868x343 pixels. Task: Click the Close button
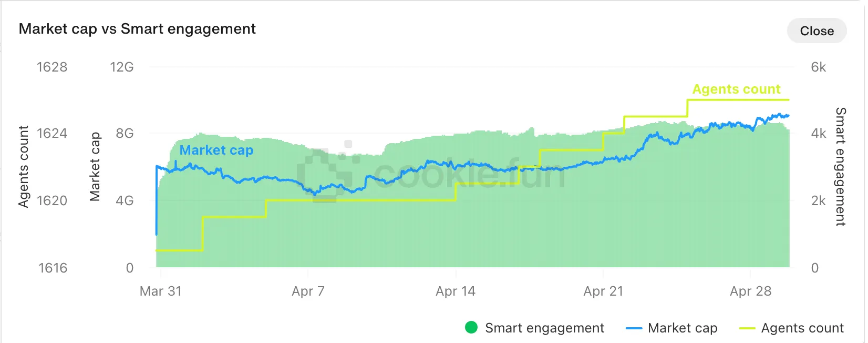coord(817,31)
